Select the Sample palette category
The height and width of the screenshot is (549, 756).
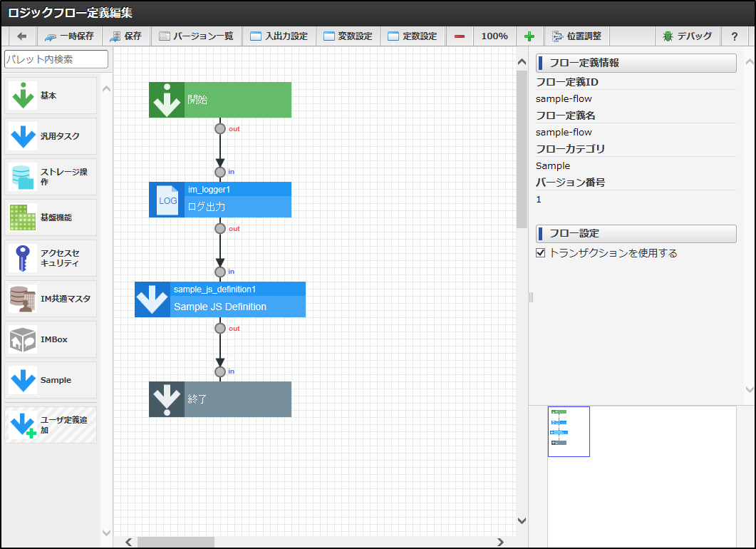[x=51, y=380]
